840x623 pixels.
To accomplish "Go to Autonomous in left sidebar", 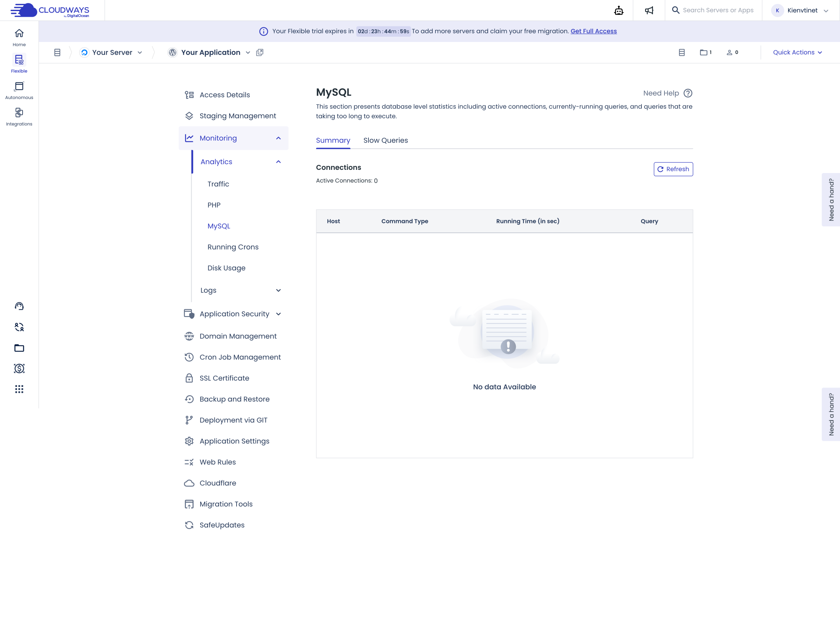I will (x=19, y=90).
